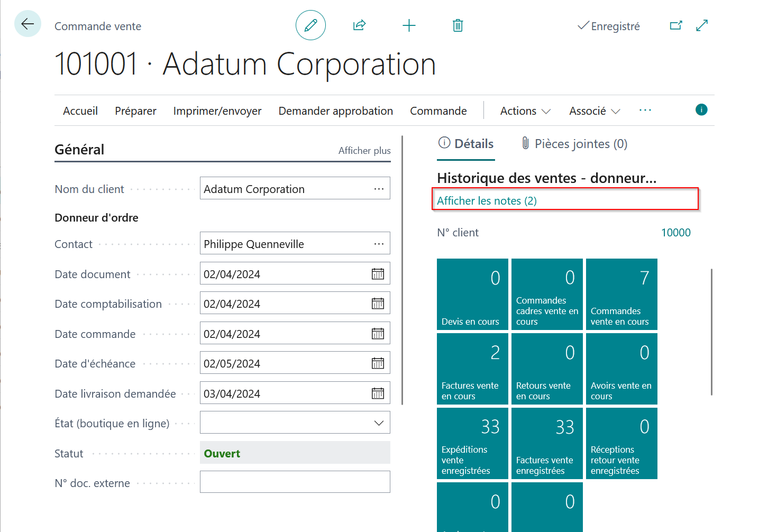
Task: Open client number 10000 link
Action: (x=675, y=233)
